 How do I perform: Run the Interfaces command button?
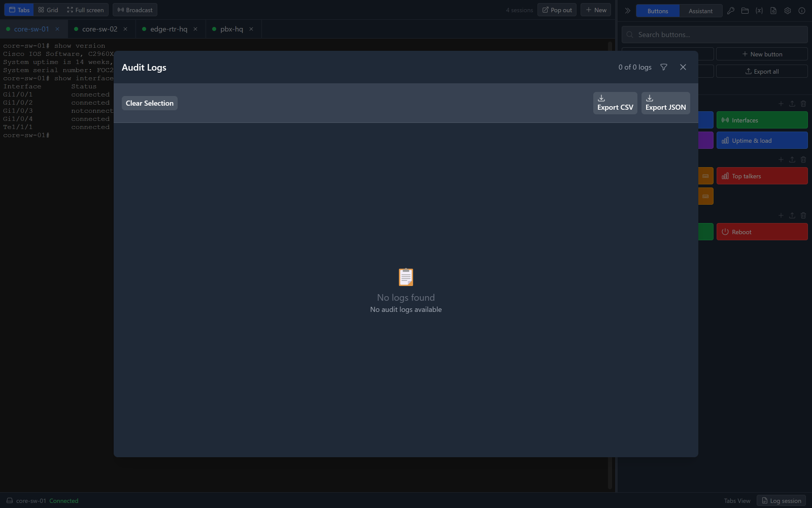point(762,120)
